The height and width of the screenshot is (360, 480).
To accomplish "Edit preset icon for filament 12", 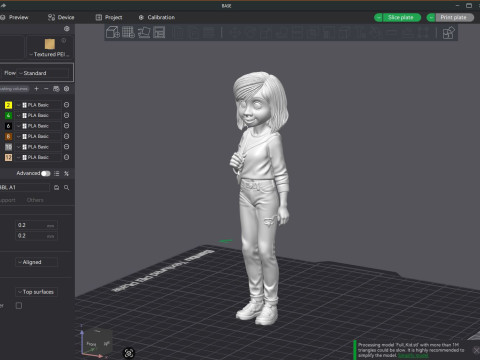I will tap(66, 157).
